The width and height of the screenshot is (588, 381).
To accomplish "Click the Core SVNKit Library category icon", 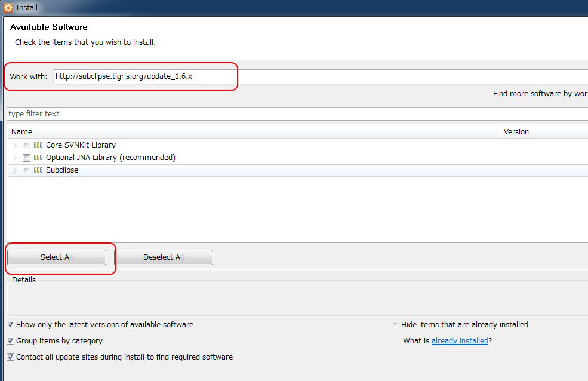I will pos(38,145).
